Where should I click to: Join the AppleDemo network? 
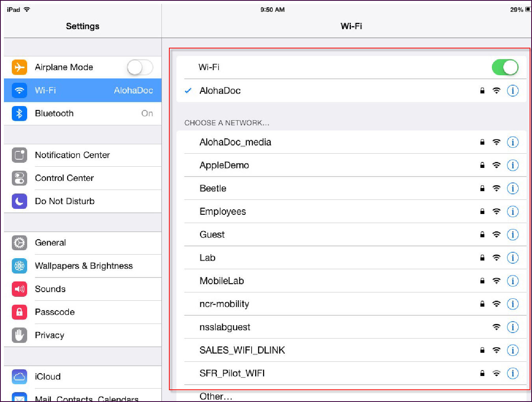click(x=351, y=165)
